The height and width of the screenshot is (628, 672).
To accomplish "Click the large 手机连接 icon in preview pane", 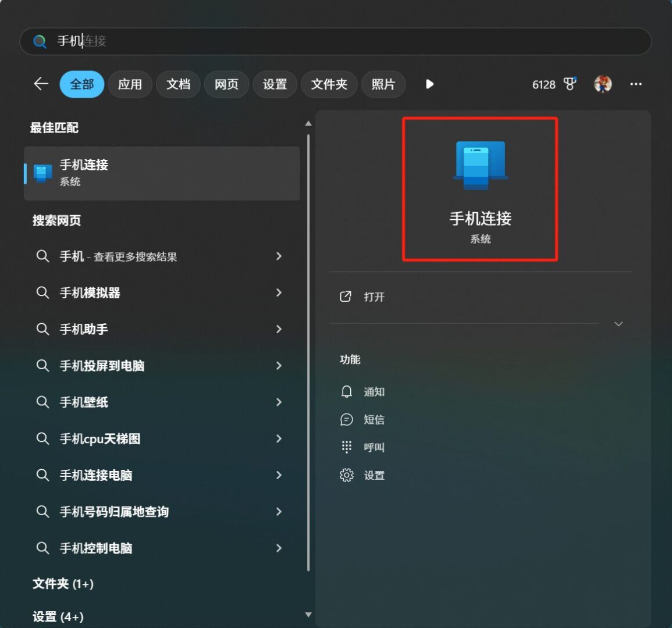I will coord(481,165).
